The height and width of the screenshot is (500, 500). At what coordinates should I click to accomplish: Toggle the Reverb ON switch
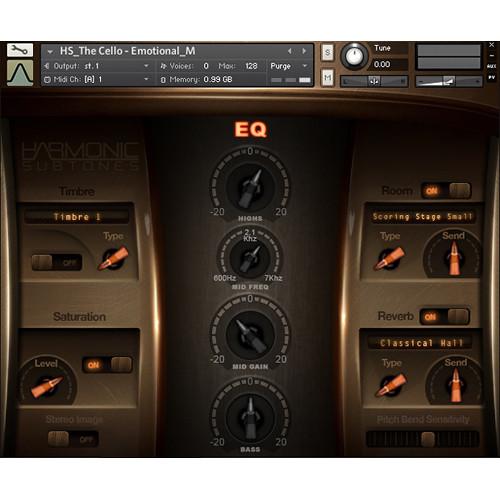(x=445, y=316)
